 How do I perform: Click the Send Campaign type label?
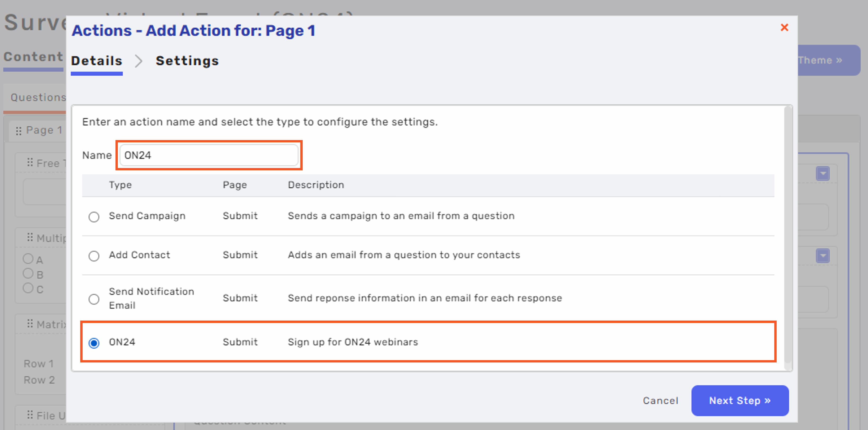tap(147, 216)
